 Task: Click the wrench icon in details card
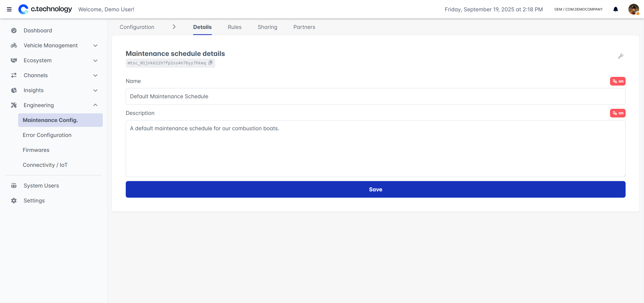(x=620, y=56)
